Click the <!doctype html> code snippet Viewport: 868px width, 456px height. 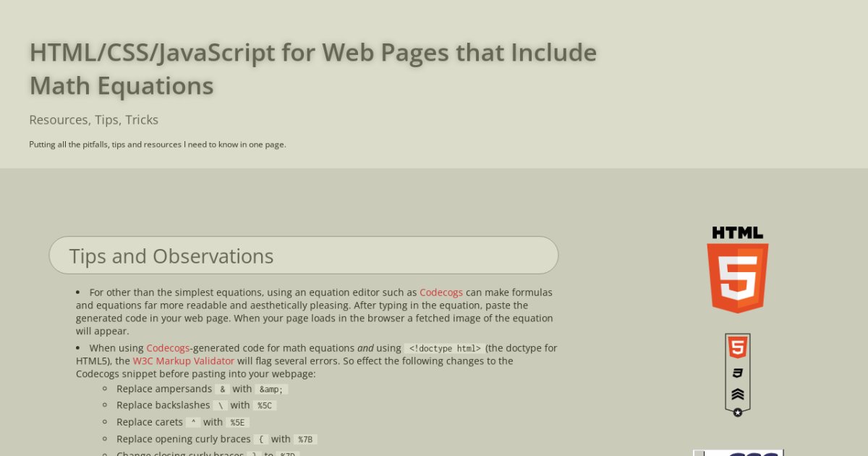[444, 348]
